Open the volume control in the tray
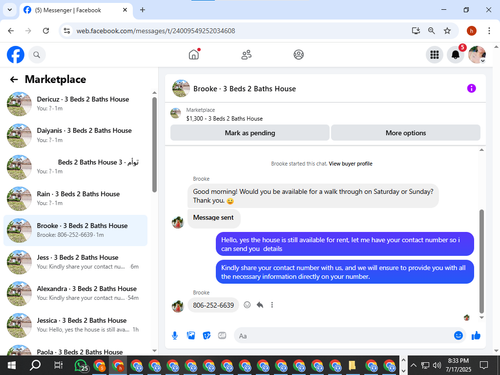 [437, 365]
